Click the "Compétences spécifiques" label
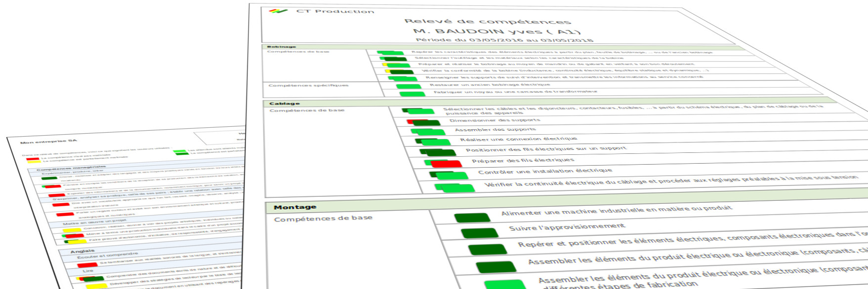Screen dimensions: 868x289 (309, 85)
